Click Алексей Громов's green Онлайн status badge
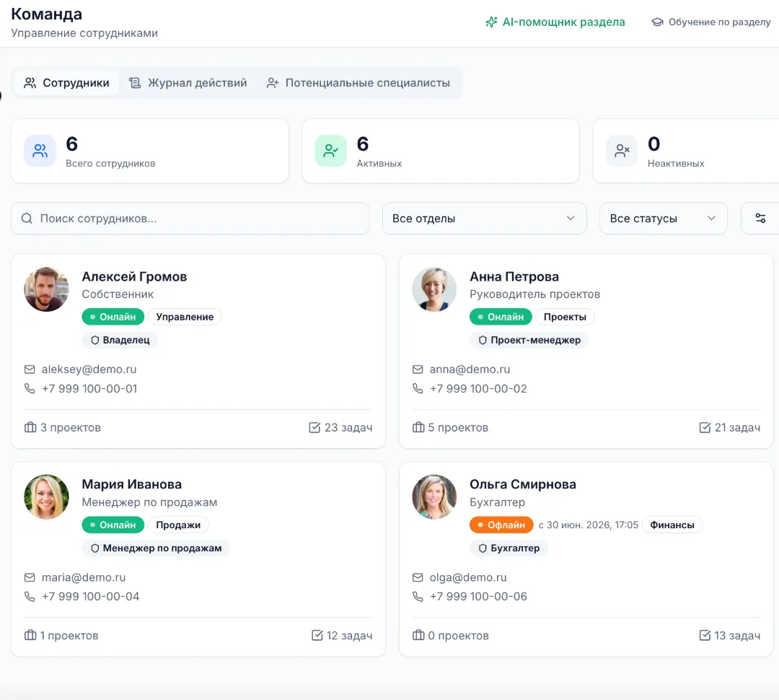The height and width of the screenshot is (700, 779). coord(113,317)
